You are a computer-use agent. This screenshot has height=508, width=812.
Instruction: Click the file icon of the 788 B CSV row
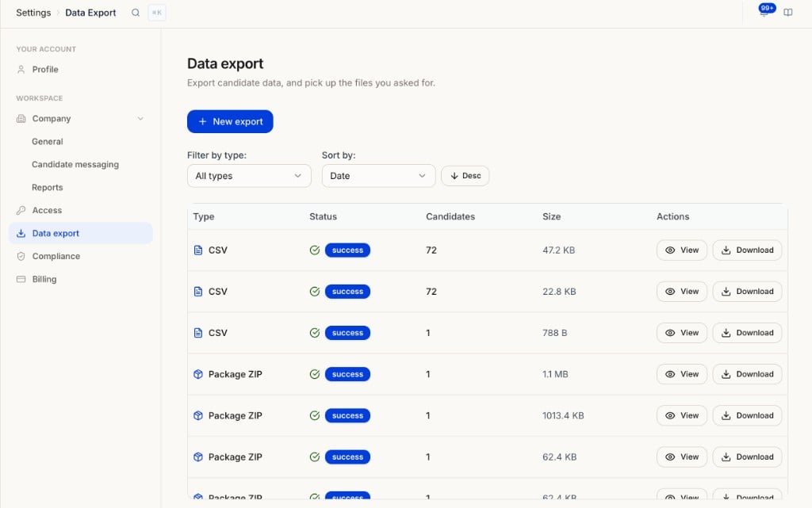click(x=197, y=333)
